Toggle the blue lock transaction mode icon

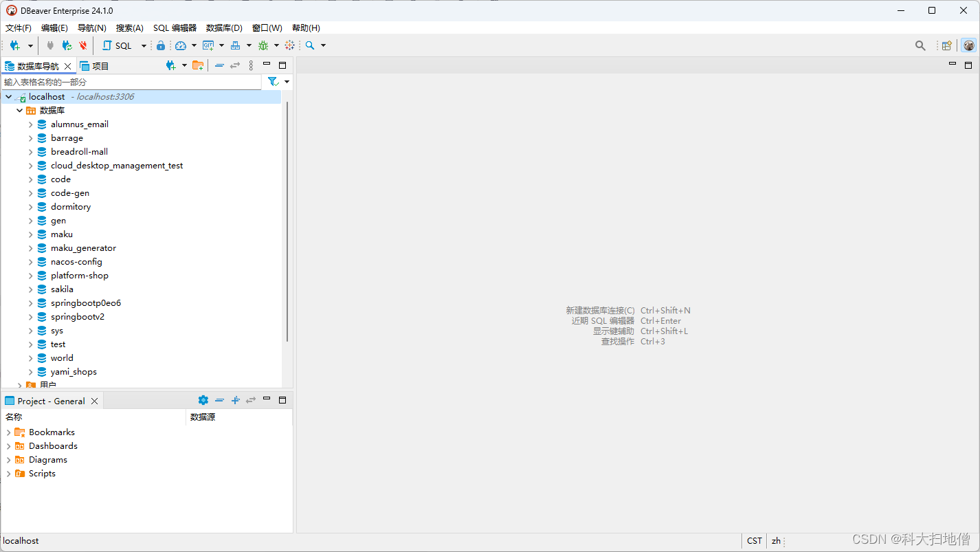[x=161, y=45]
